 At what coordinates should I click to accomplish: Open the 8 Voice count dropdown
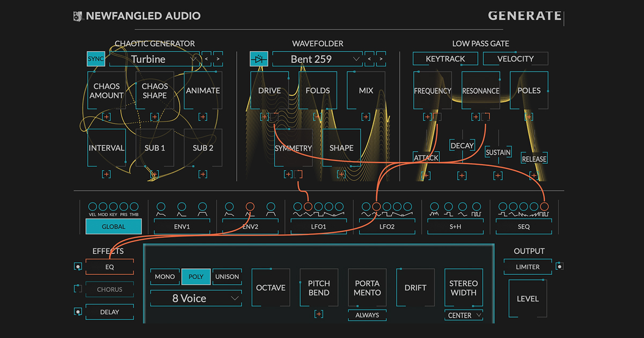coord(195,298)
